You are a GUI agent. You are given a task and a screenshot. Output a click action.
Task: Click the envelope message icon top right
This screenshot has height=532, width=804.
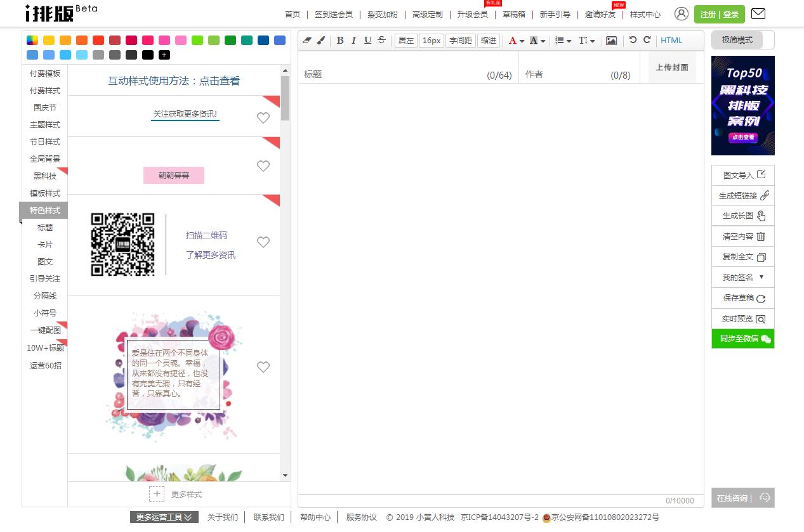[758, 13]
